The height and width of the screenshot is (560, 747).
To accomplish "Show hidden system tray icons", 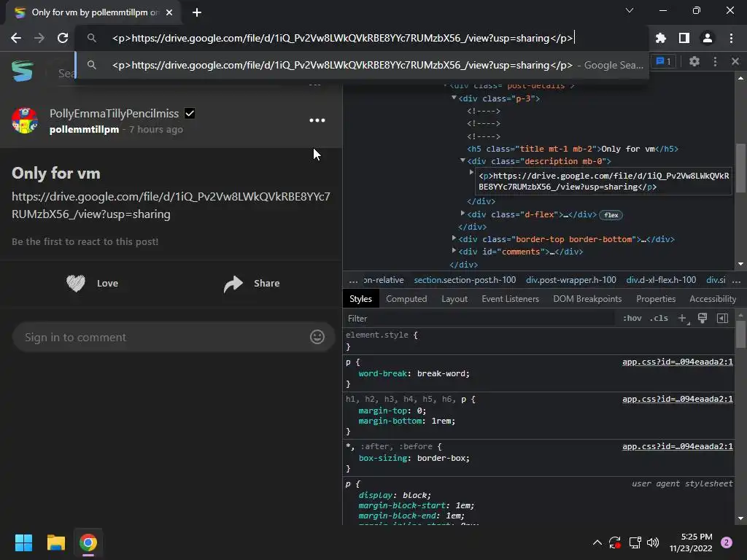I will point(597,542).
